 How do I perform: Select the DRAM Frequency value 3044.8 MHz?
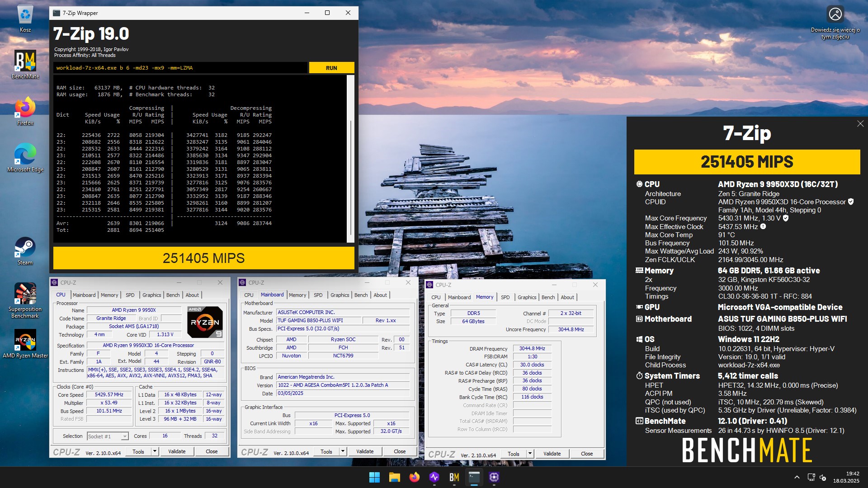pos(532,348)
